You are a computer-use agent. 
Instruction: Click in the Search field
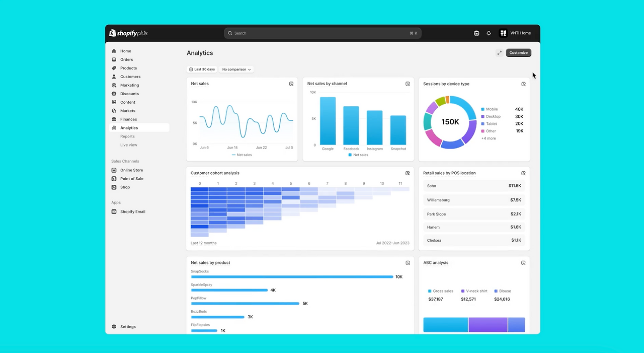pos(323,33)
